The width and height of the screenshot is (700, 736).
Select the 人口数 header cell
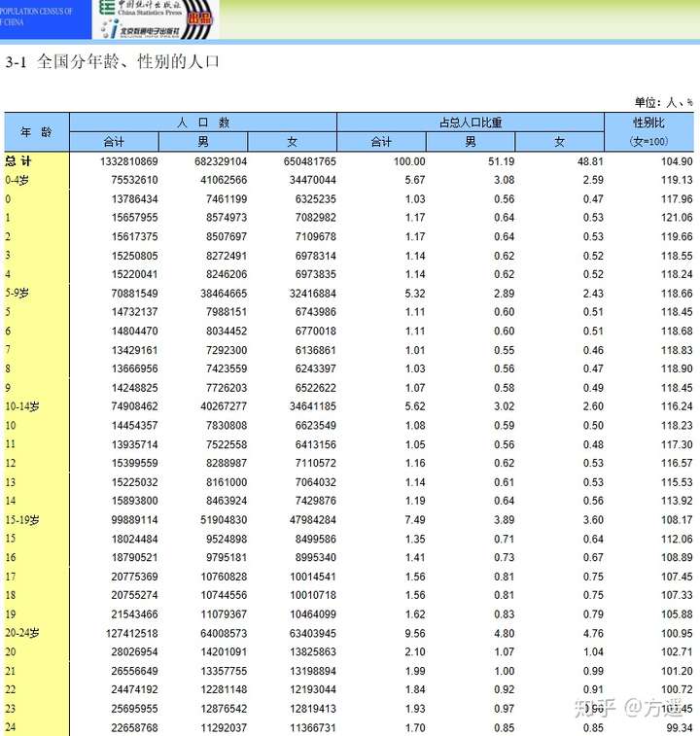(203, 123)
